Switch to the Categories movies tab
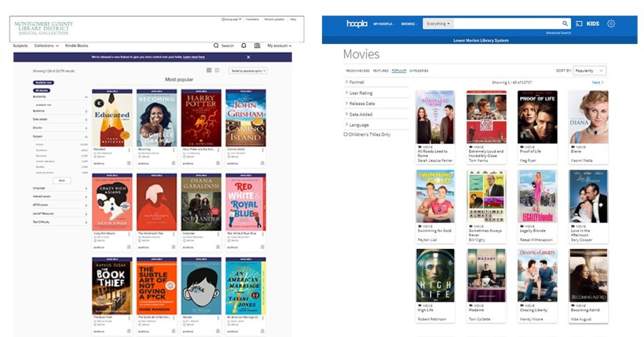 (419, 71)
